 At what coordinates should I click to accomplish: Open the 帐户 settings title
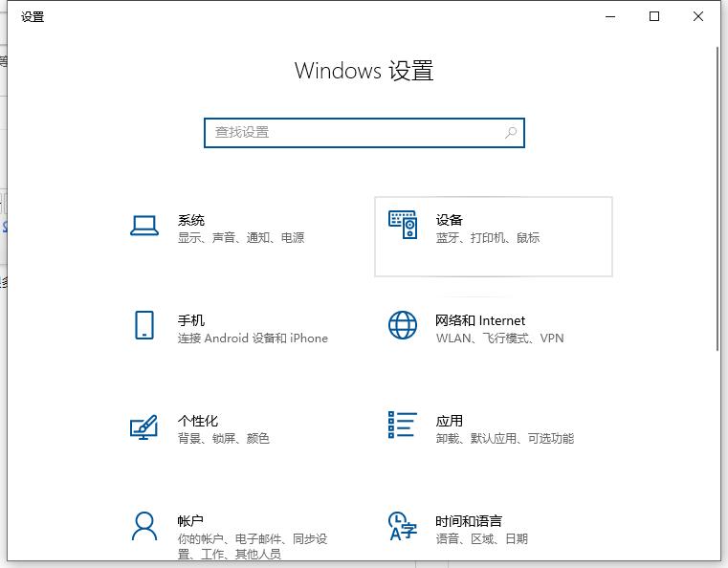[190, 521]
